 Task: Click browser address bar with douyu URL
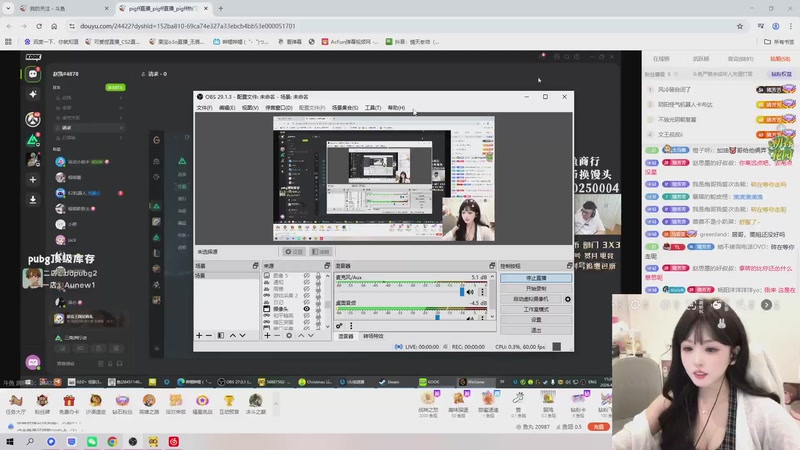pos(403,26)
